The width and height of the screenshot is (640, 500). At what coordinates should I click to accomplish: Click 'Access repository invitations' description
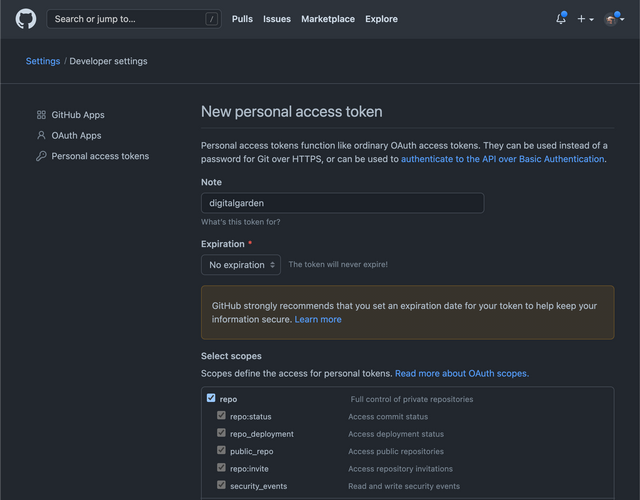[400, 469]
